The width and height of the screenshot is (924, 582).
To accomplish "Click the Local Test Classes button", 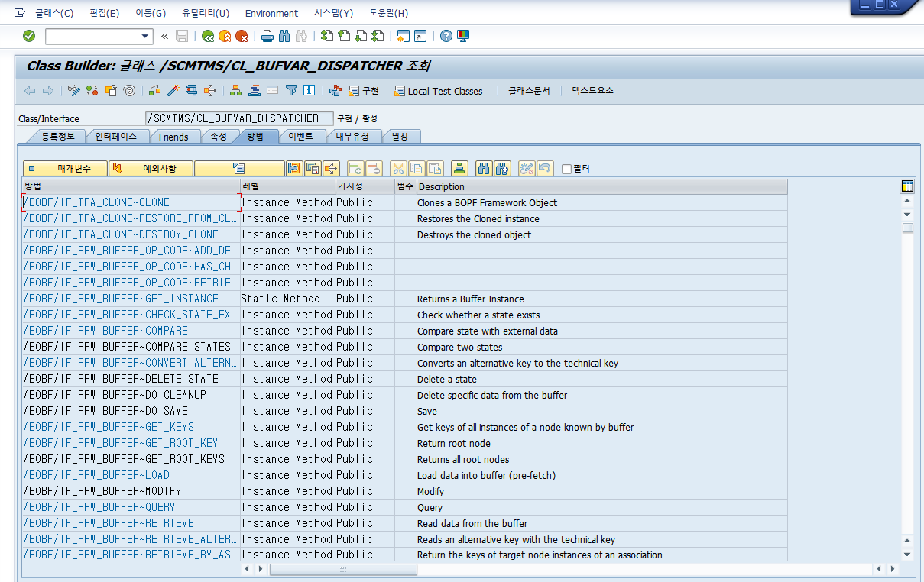I will [439, 90].
